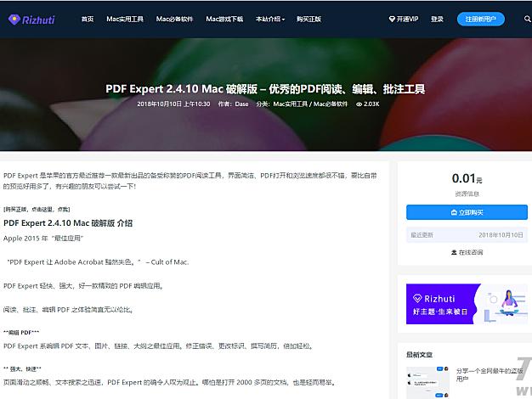Click the 资源信息 label under the price
Image resolution: width=532 pixels, height=399 pixels.
(x=467, y=194)
